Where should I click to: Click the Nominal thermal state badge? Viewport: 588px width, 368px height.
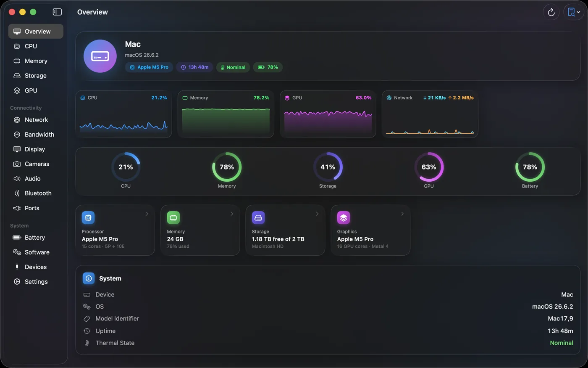233,67
